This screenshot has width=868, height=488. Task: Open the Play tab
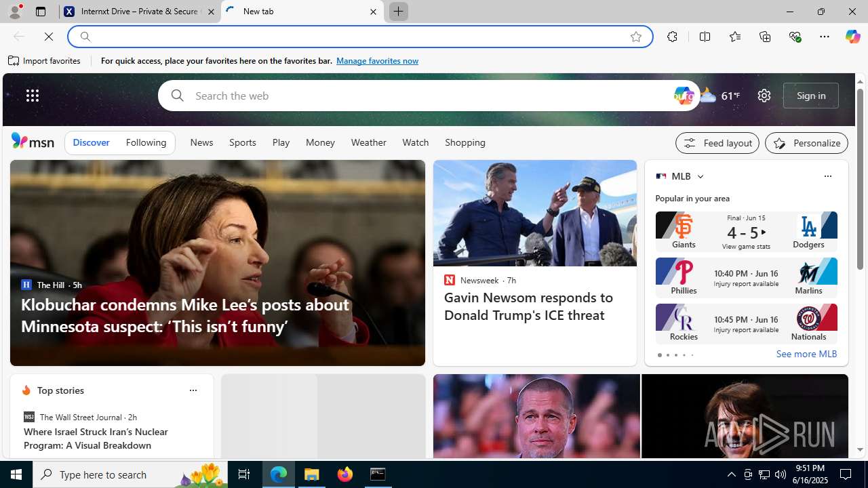[281, 143]
